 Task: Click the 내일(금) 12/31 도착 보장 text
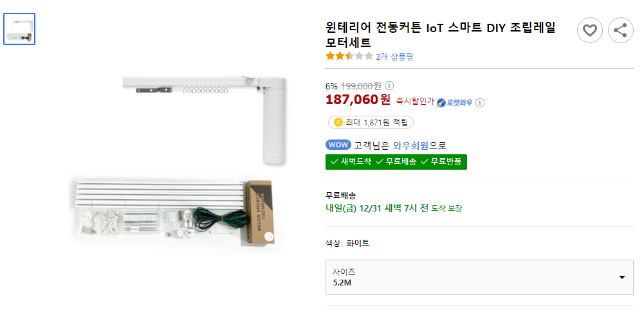[394, 208]
